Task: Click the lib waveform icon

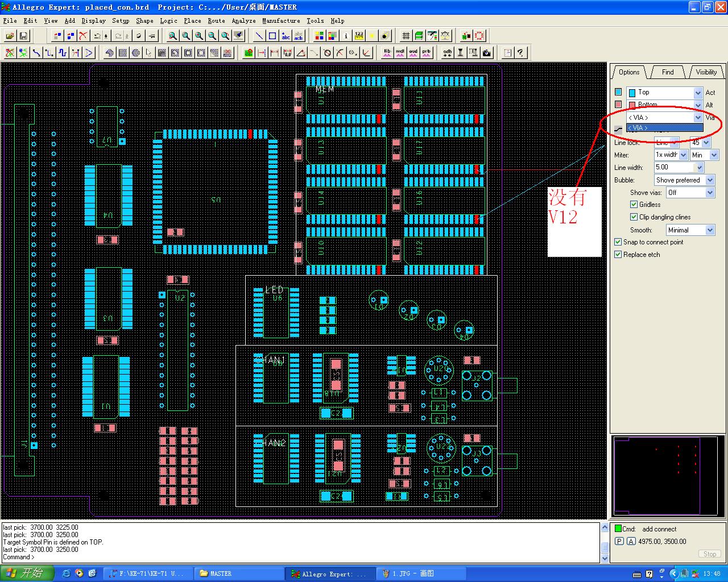Action: click(x=387, y=53)
